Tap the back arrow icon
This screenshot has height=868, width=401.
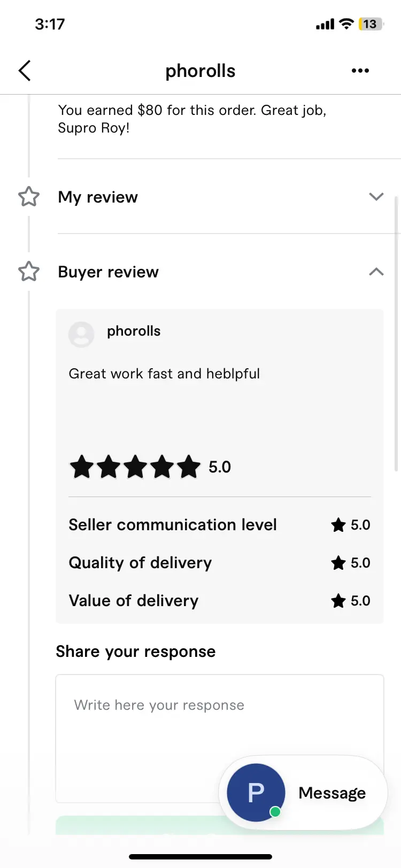(25, 71)
